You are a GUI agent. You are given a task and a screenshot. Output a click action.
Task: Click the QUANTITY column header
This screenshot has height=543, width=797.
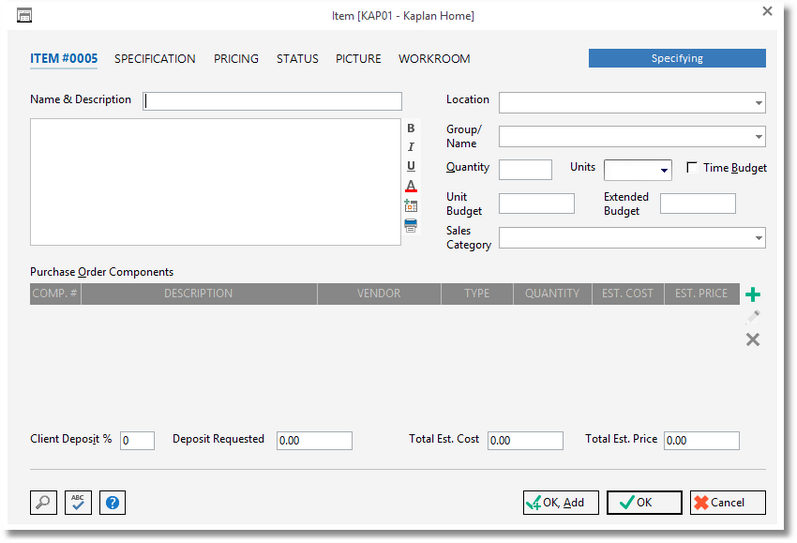click(553, 294)
